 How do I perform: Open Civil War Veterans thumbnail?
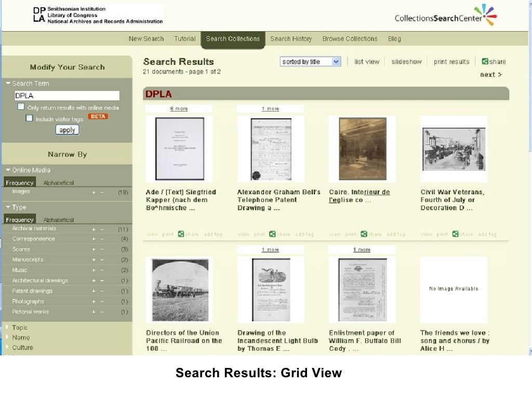click(x=454, y=149)
